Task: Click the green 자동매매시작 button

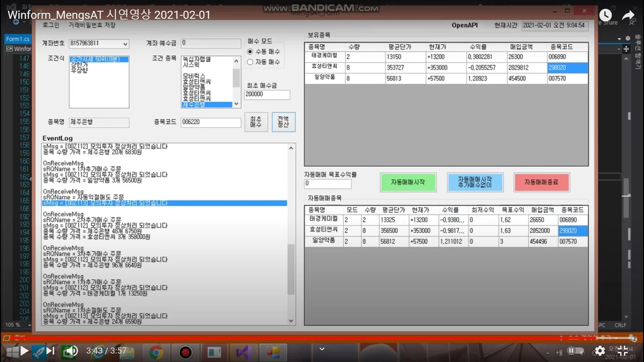Action: [x=408, y=182]
